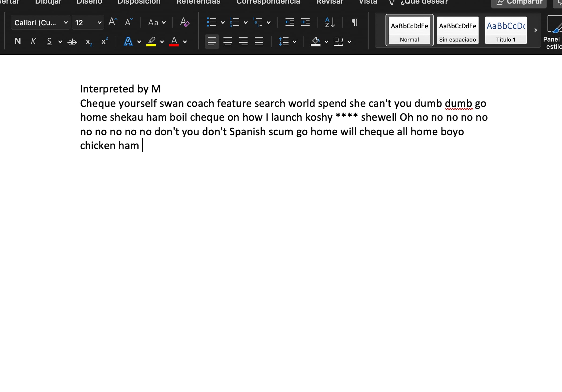Click the increase indent icon
Viewport: 562px width, 392px height.
pos(305,22)
